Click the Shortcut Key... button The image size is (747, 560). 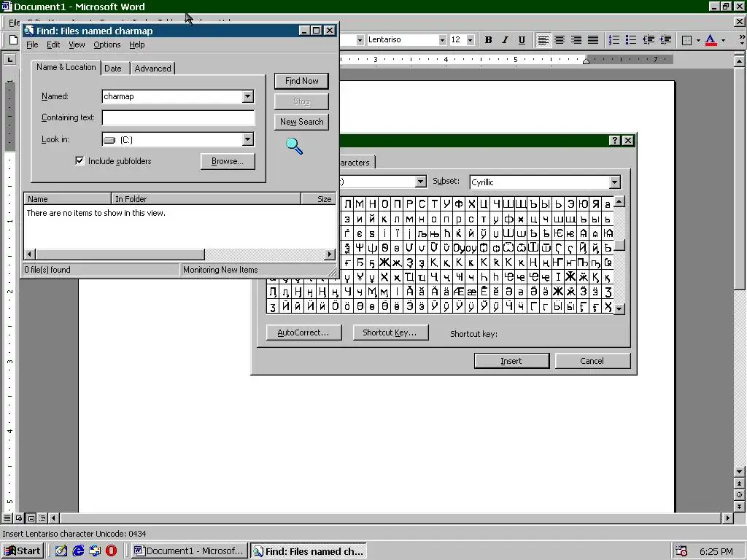[390, 332]
